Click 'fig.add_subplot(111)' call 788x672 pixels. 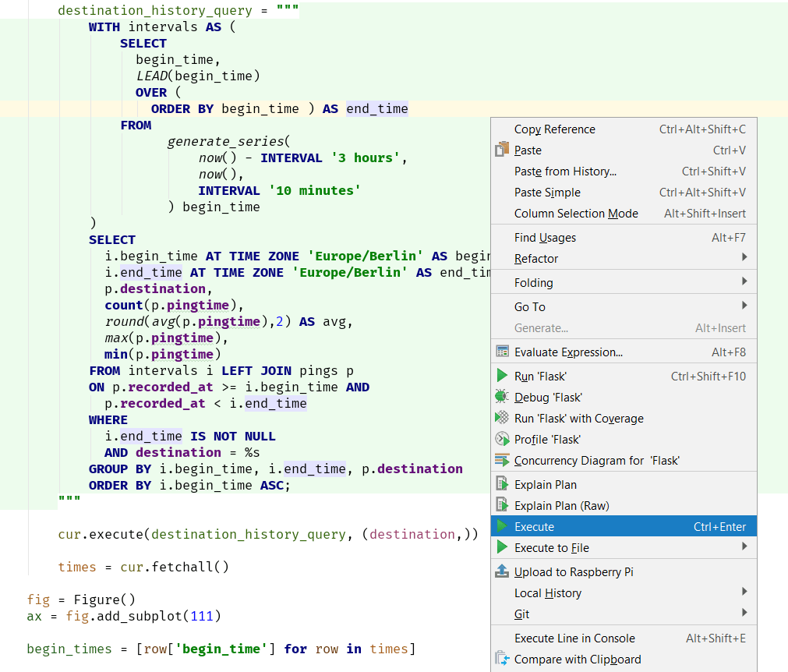tap(143, 616)
